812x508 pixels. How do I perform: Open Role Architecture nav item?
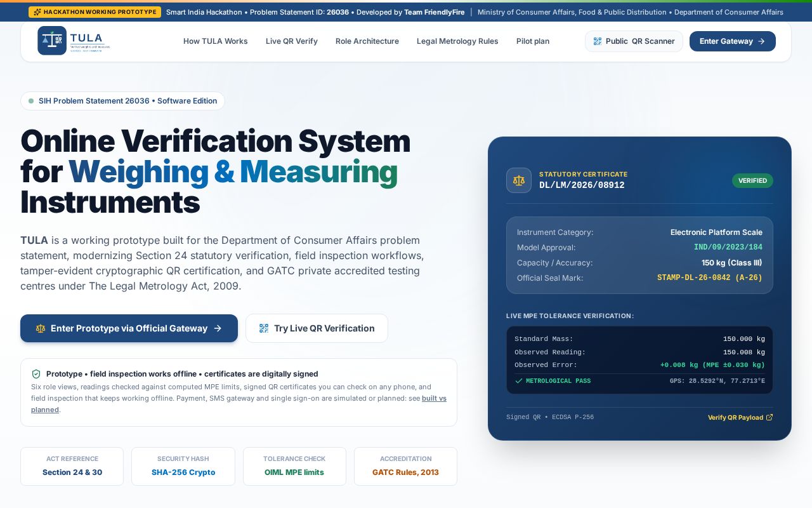click(367, 41)
